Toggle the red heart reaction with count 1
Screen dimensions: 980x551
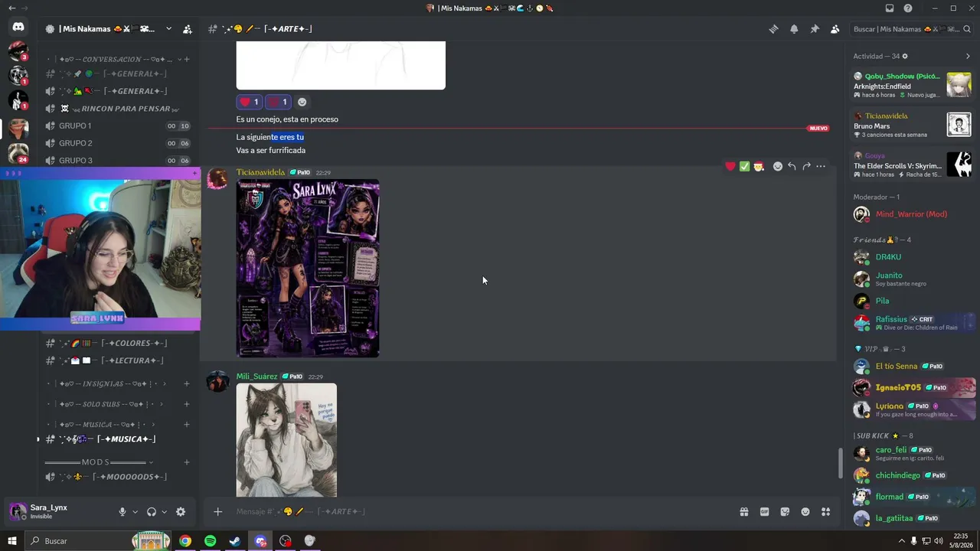click(249, 102)
